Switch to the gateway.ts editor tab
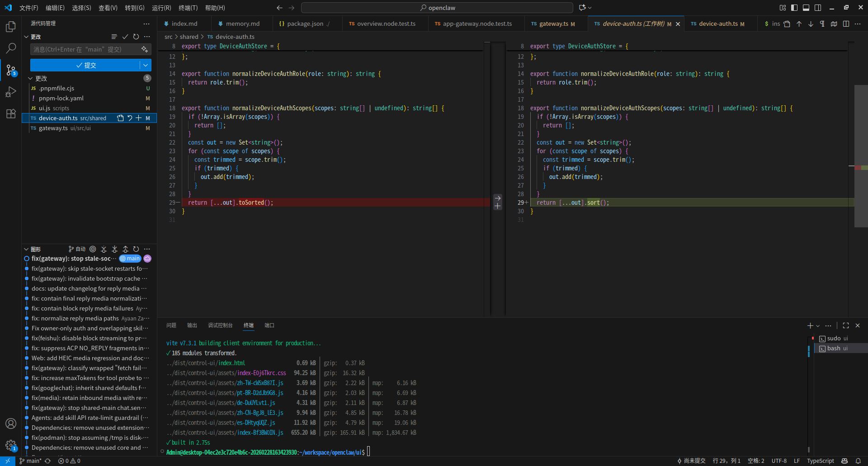Image resolution: width=868 pixels, height=466 pixels. click(553, 24)
